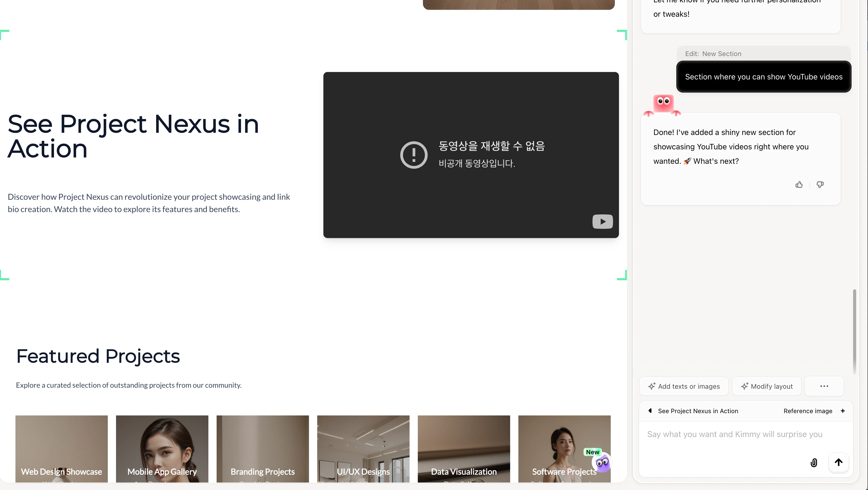Click the thumbs up feedback icon
The width and height of the screenshot is (868, 490).
coord(799,185)
